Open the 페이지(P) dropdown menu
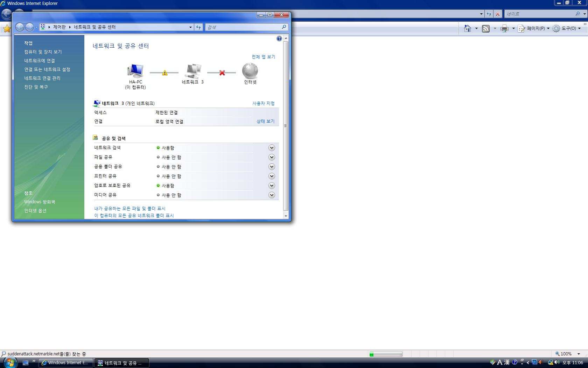Image resolution: width=588 pixels, height=368 pixels. (534, 28)
